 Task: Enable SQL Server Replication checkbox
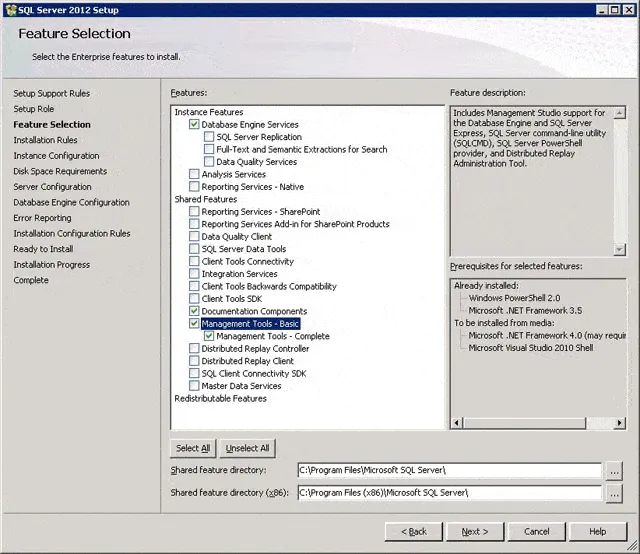[209, 137]
